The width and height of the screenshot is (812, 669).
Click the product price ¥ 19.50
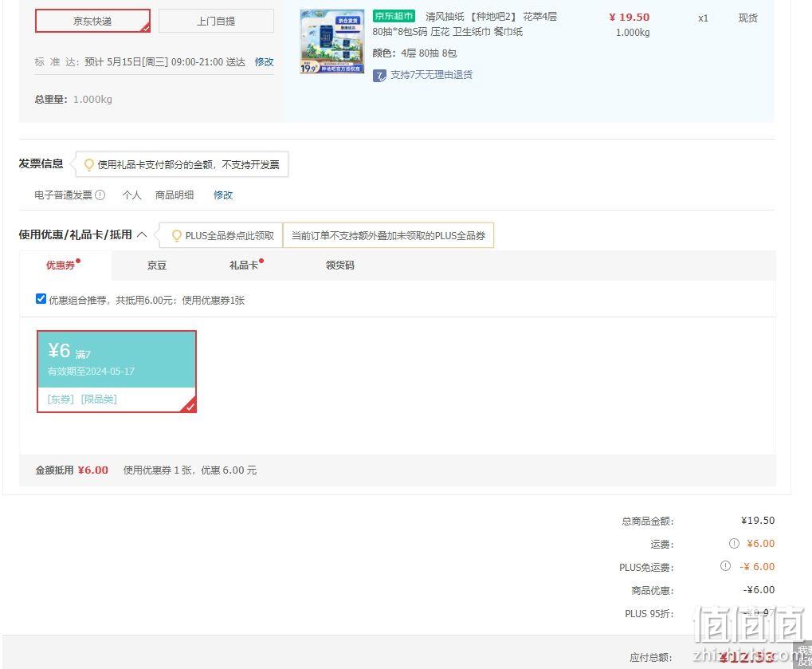(x=630, y=17)
